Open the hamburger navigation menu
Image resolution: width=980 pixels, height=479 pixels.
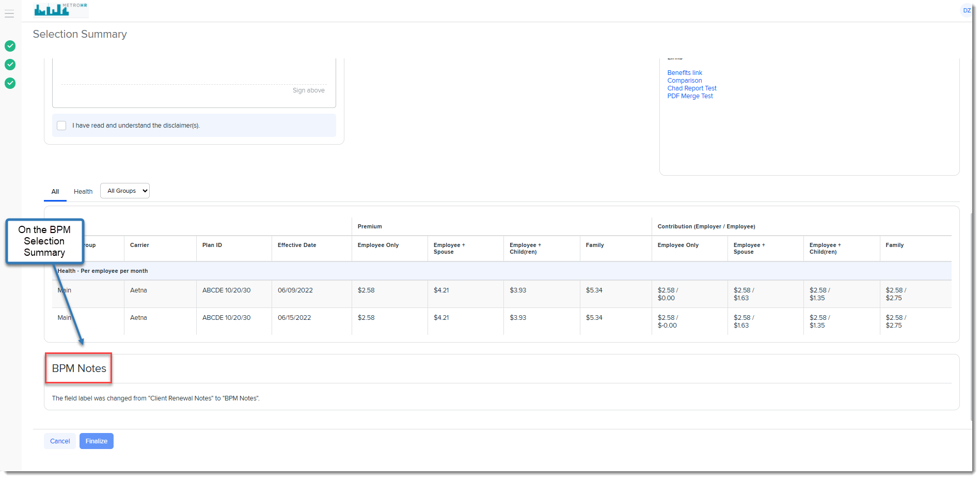9,14
